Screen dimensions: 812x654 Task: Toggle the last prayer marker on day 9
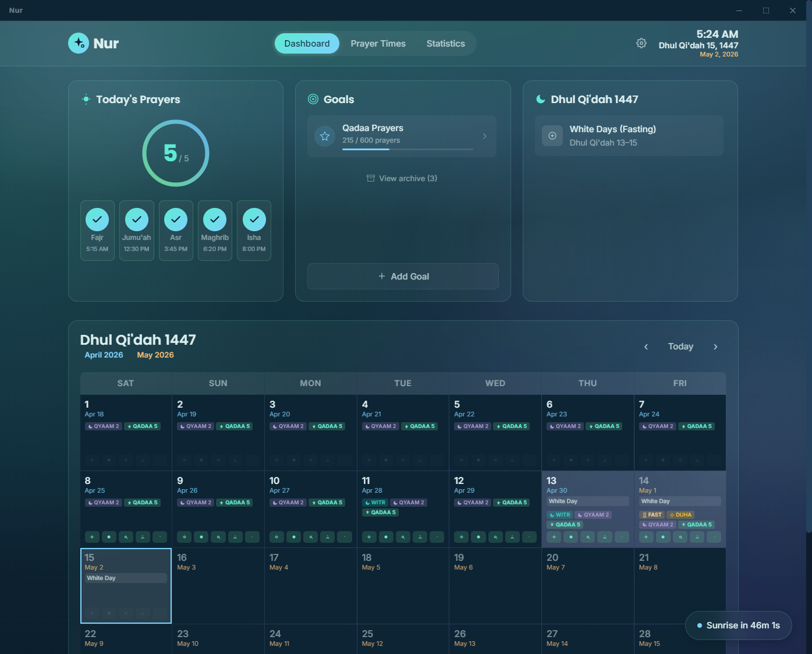point(252,537)
